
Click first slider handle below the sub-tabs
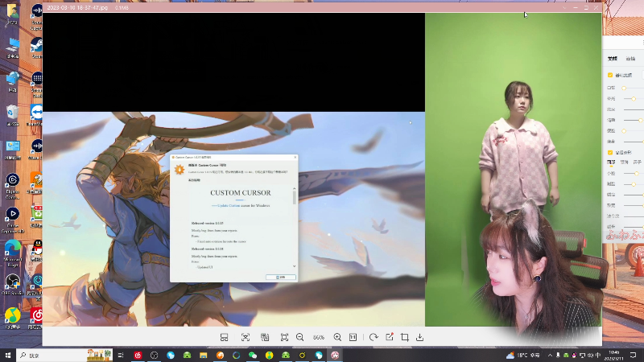[636, 174]
